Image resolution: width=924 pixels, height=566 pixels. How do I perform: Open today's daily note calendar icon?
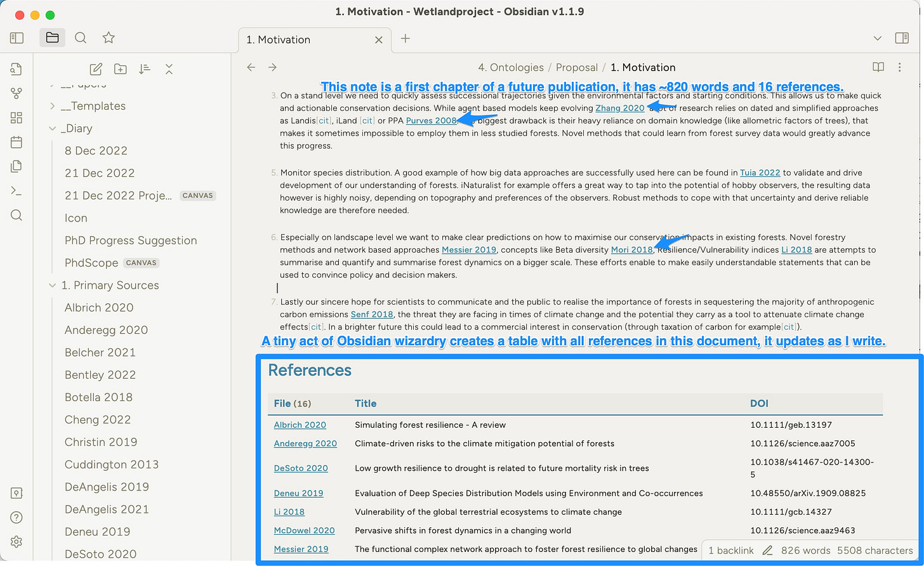point(16,142)
